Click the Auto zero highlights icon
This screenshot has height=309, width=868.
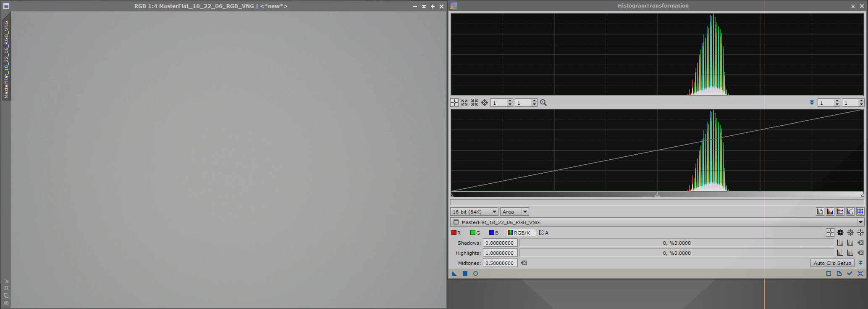(x=840, y=253)
